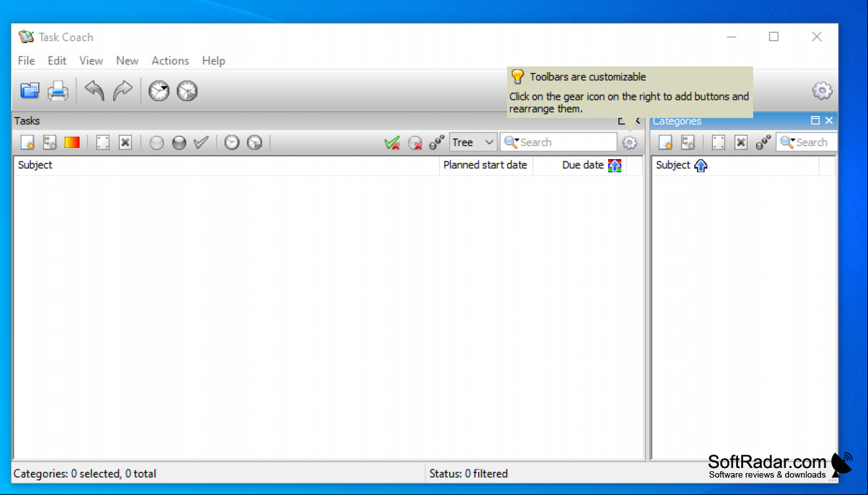868x495 pixels.
Task: Click the Tasks toolbar gear icon
Action: coord(630,143)
